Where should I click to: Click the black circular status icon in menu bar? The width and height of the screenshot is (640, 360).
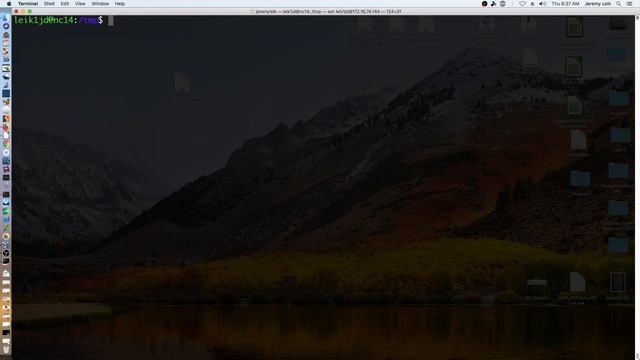pyautogui.click(x=484, y=4)
